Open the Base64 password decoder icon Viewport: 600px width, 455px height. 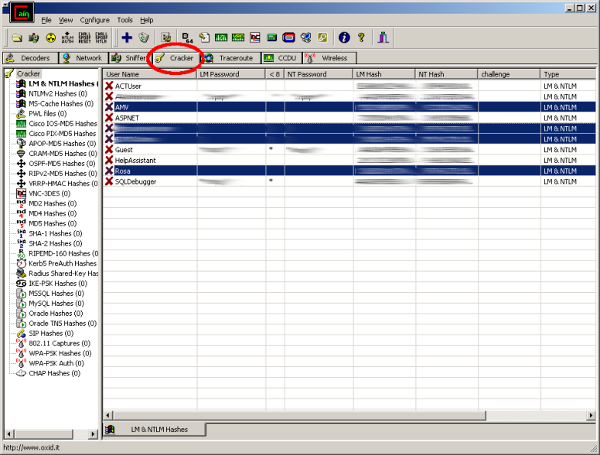(187, 38)
